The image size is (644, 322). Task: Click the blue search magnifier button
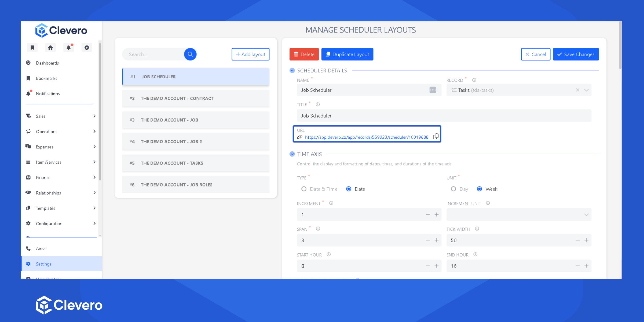[190, 54]
